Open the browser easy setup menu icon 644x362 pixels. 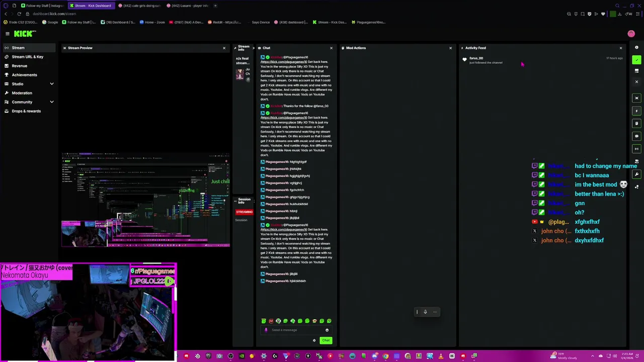638,14
